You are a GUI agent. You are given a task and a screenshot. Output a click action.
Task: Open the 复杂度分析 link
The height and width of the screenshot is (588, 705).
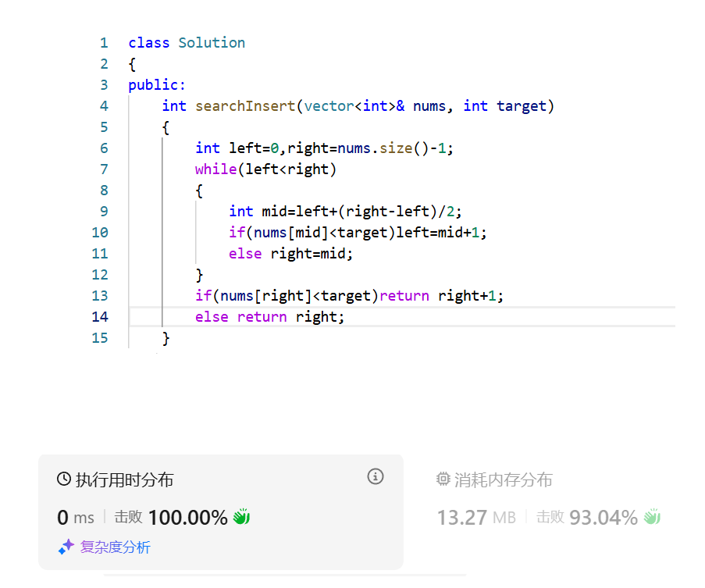115,547
